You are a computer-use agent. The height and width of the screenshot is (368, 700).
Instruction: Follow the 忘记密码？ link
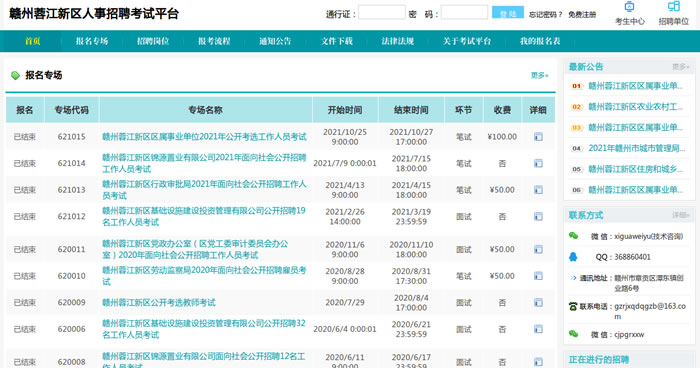click(x=546, y=14)
